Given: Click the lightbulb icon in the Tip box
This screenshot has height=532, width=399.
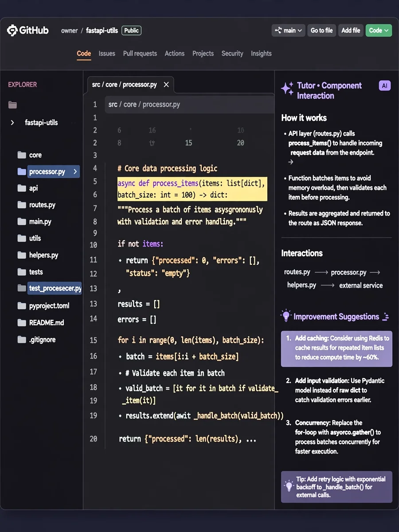Looking at the screenshot, I should [289, 486].
